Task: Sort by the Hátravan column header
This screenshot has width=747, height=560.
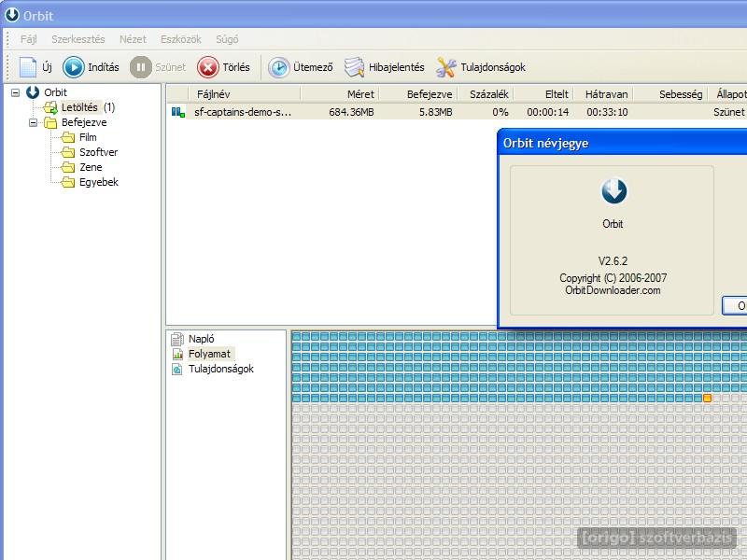Action: coord(603,94)
